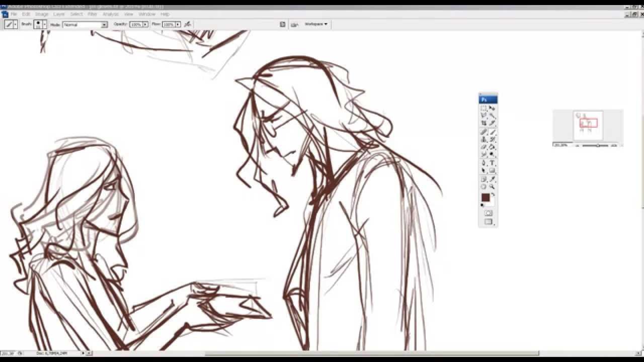Image resolution: width=644 pixels, height=362 pixels.
Task: Activate the Zoom tool
Action: click(x=493, y=187)
